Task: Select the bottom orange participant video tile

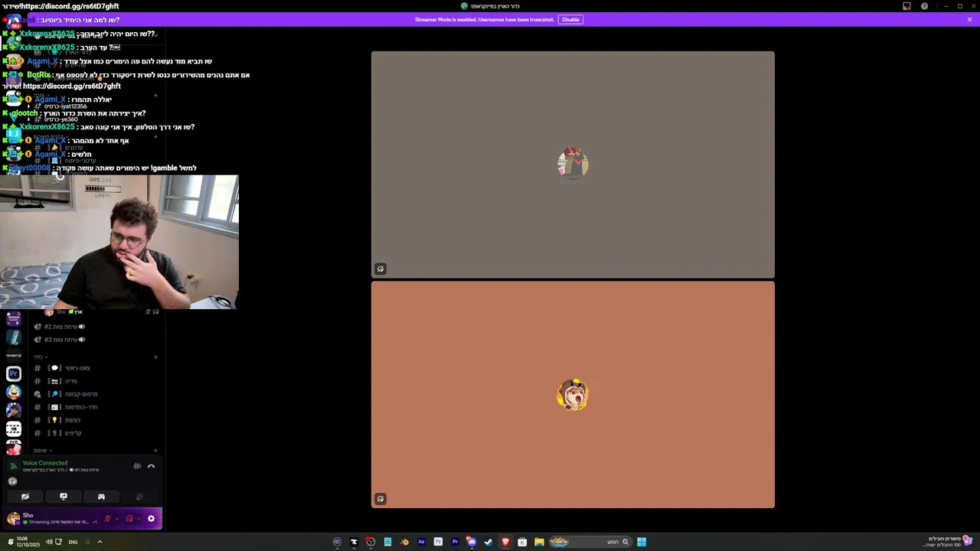Action: pyautogui.click(x=573, y=395)
